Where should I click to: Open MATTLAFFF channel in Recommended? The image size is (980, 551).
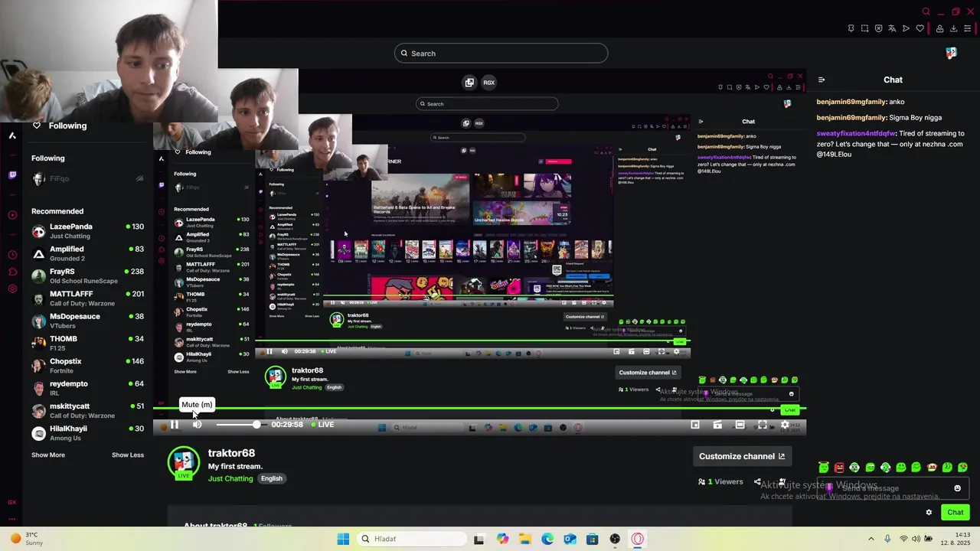point(88,298)
